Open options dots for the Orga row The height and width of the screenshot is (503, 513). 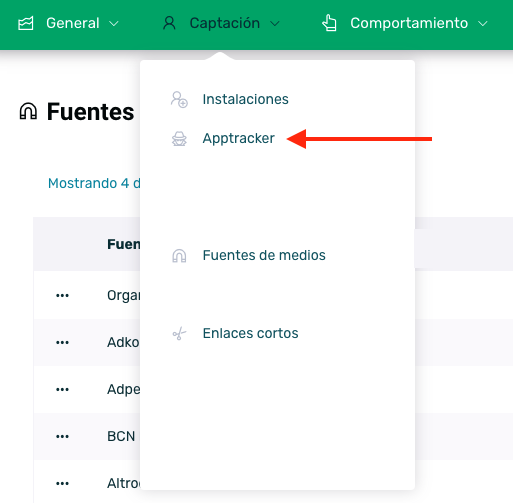[62, 295]
